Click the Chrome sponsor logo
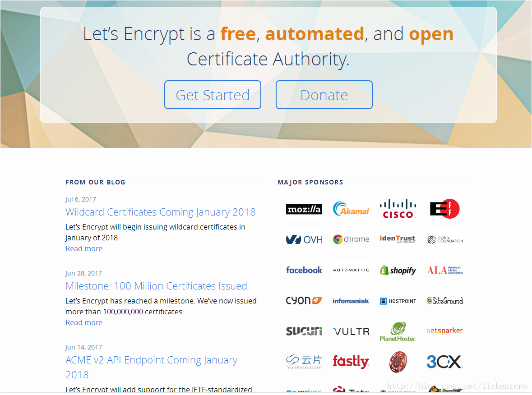Screen dimensions: 532x395 [x=351, y=239]
